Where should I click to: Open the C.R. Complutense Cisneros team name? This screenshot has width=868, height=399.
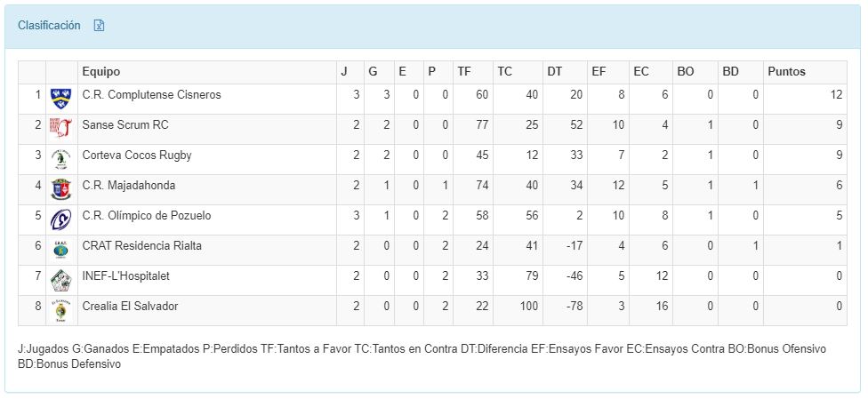click(151, 95)
